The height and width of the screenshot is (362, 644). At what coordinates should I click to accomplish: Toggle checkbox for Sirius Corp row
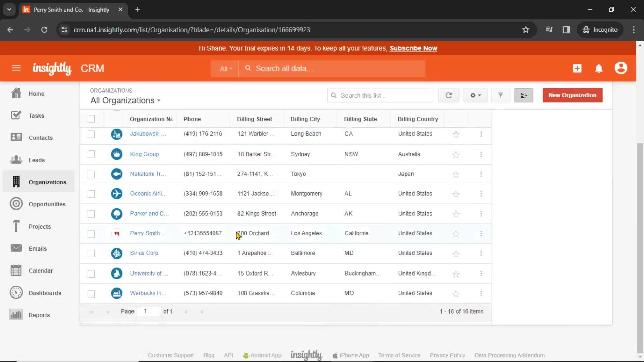91,253
